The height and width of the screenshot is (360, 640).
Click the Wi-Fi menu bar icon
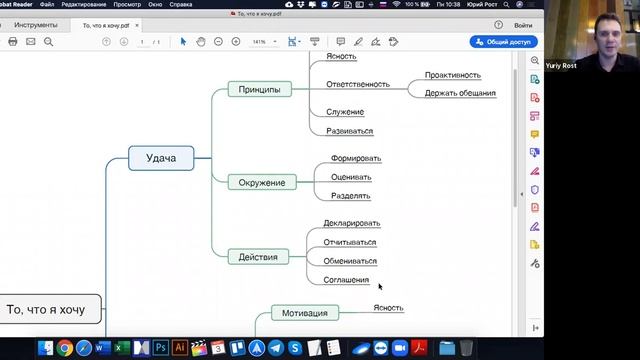(x=396, y=4)
